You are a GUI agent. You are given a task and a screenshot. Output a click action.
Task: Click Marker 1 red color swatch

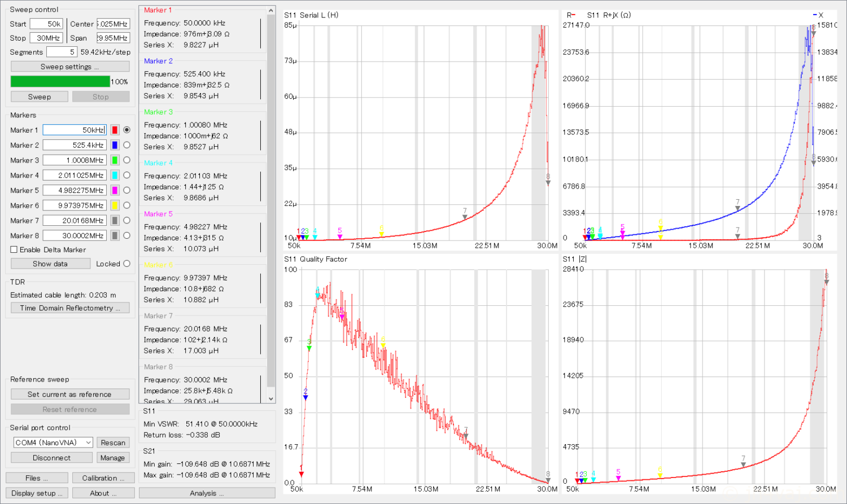[115, 130]
